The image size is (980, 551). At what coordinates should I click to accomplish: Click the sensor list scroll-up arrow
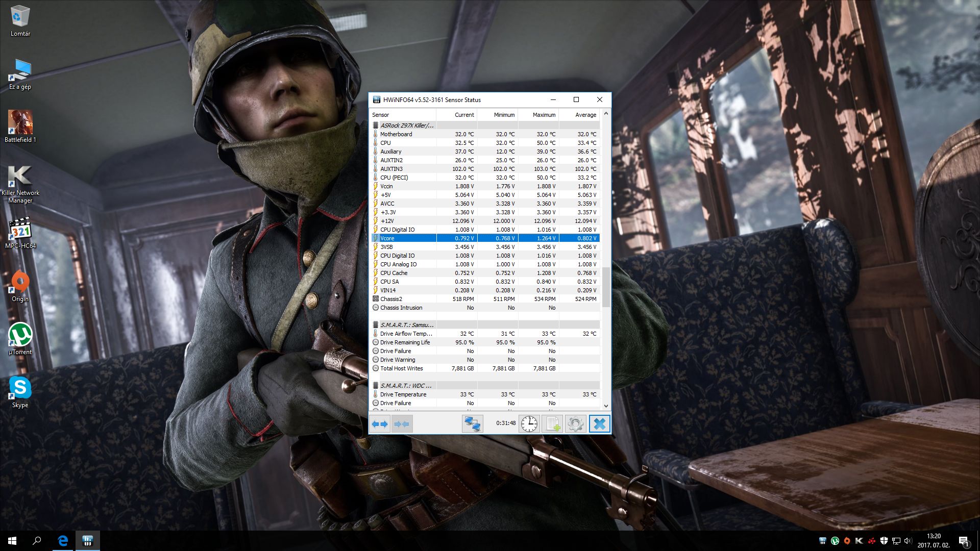point(606,113)
